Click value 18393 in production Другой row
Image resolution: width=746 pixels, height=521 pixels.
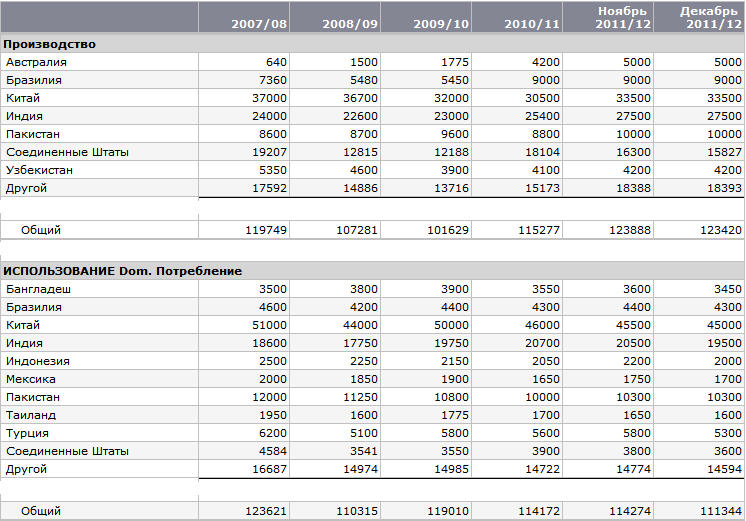724,188
